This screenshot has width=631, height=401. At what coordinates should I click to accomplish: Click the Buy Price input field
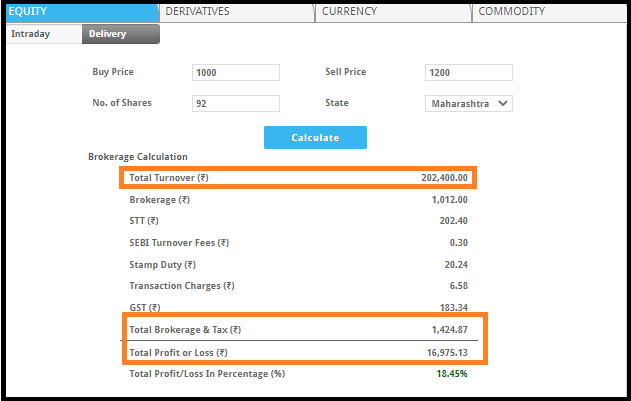(x=235, y=73)
